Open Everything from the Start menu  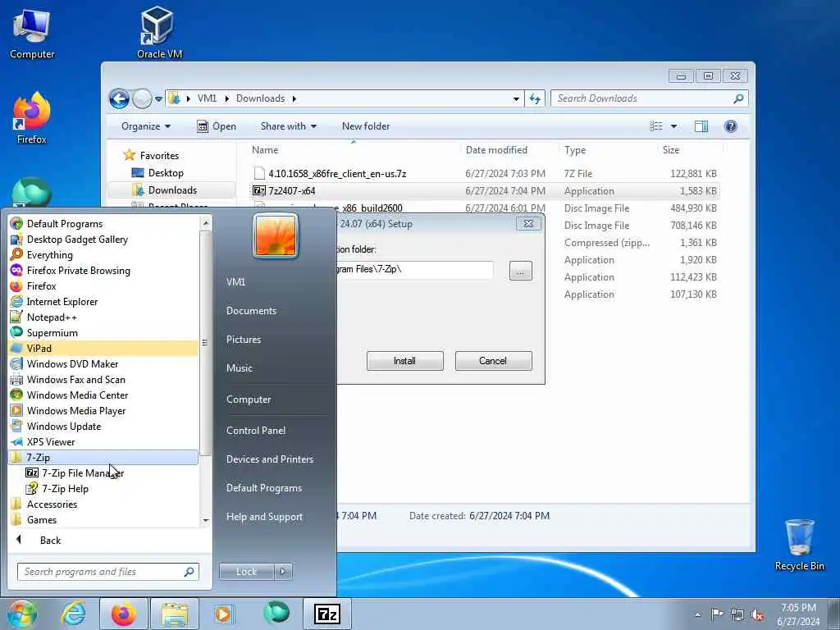pyautogui.click(x=50, y=255)
